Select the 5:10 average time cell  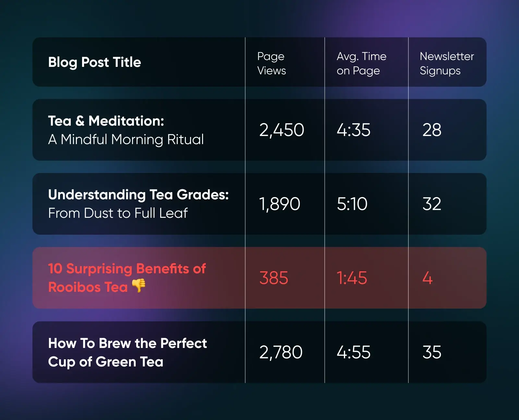point(352,204)
